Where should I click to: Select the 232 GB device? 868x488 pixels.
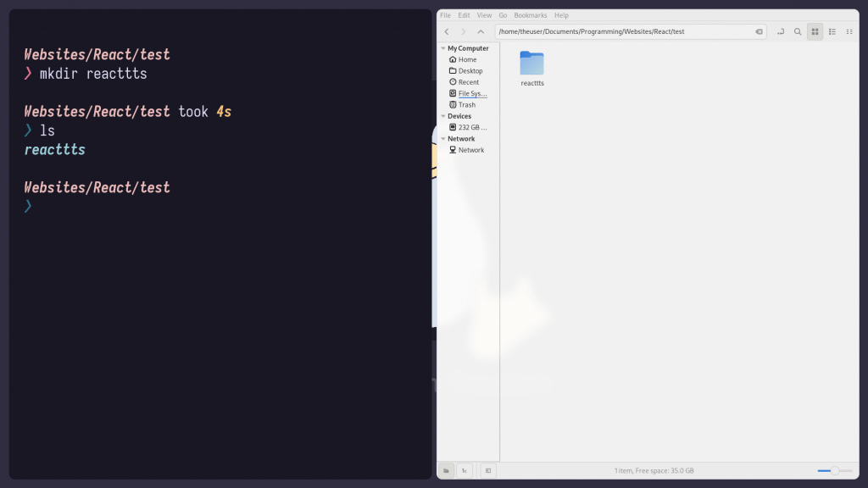pos(472,127)
